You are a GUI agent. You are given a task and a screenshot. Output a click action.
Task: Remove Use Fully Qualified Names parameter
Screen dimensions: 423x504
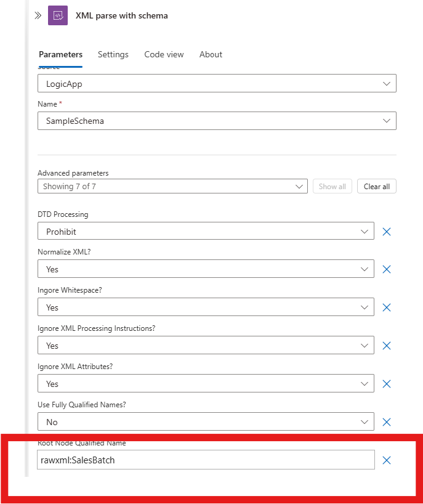tap(387, 421)
